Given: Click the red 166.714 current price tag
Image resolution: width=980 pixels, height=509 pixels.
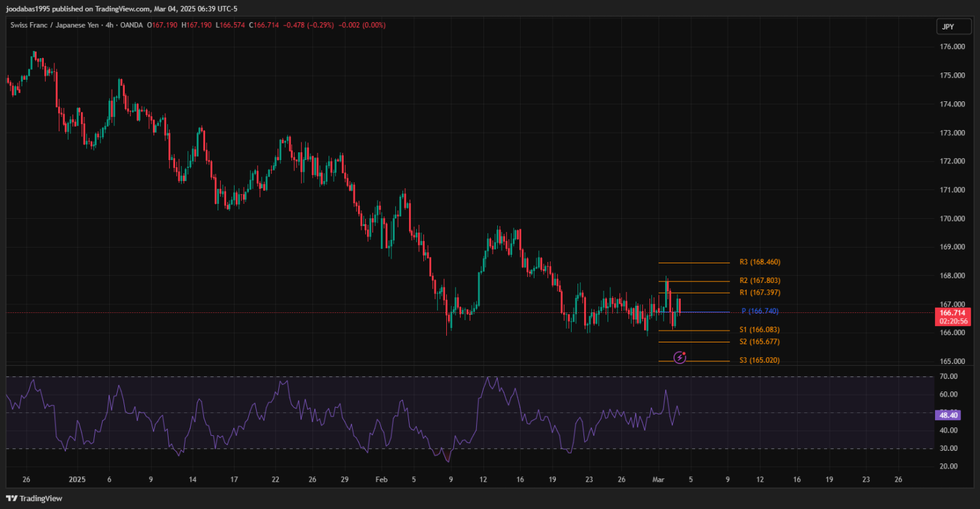Looking at the screenshot, I should 953,313.
